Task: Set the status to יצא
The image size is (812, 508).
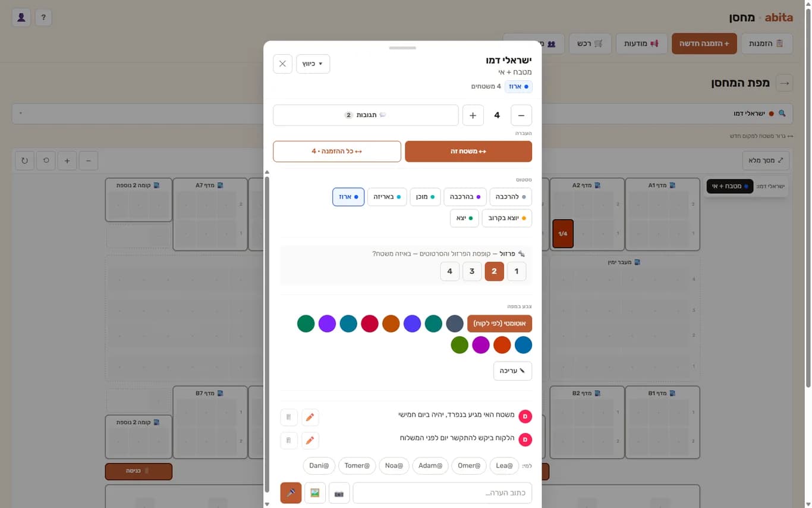Action: pyautogui.click(x=464, y=218)
